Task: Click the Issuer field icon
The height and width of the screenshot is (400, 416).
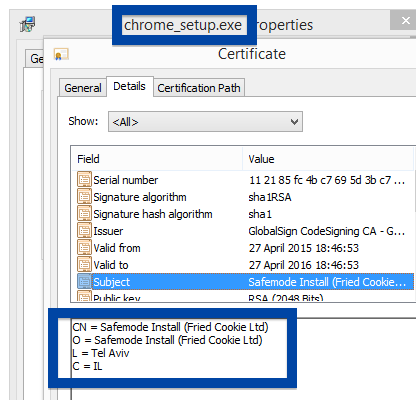Action: coord(84,231)
